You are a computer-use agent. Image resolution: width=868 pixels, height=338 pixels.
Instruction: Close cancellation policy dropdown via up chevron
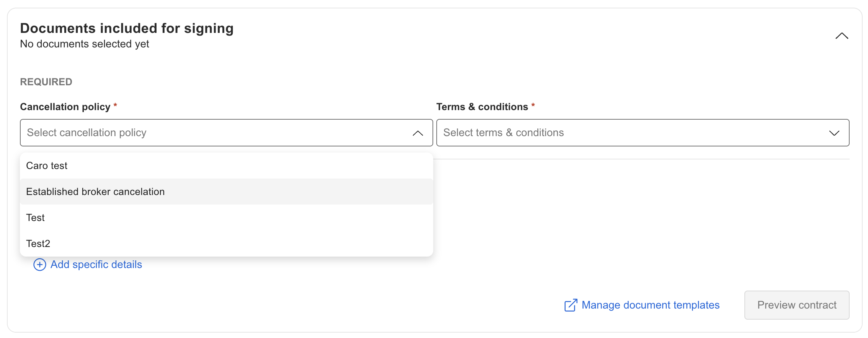pyautogui.click(x=418, y=133)
